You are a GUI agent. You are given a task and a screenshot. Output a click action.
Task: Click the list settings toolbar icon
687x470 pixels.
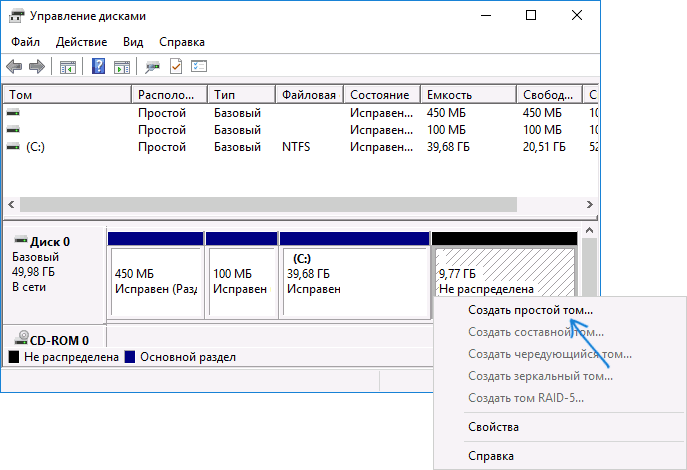pos(198,67)
